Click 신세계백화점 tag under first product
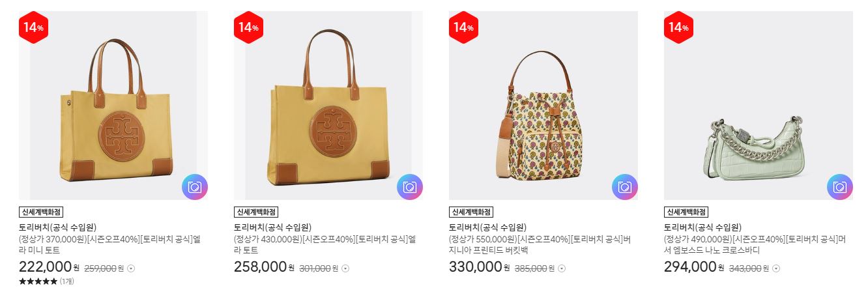 (x=41, y=212)
